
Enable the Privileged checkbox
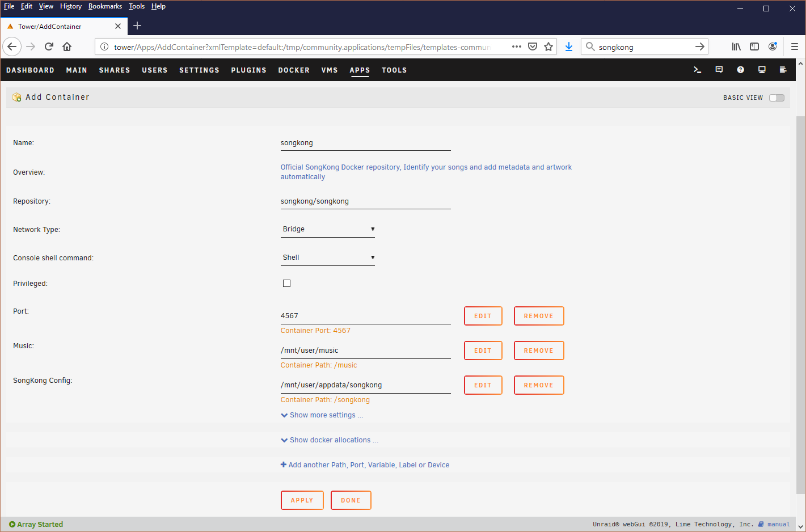click(x=286, y=283)
